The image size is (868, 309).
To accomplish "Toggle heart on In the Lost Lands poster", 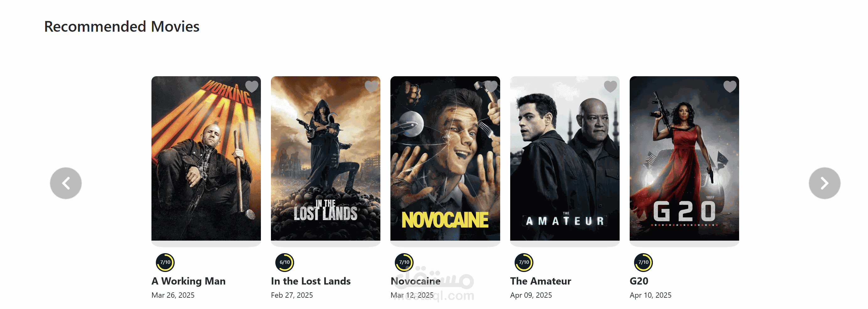I will [x=371, y=87].
